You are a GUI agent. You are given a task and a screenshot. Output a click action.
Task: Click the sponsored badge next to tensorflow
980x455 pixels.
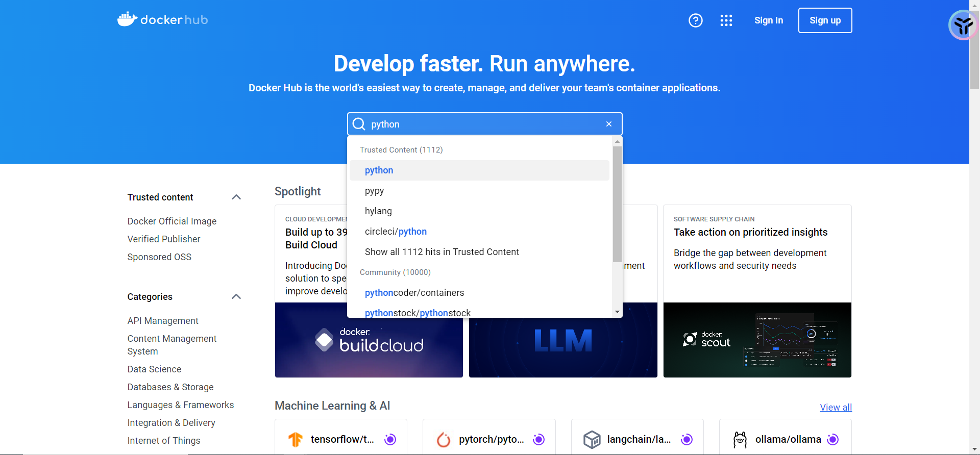point(390,439)
